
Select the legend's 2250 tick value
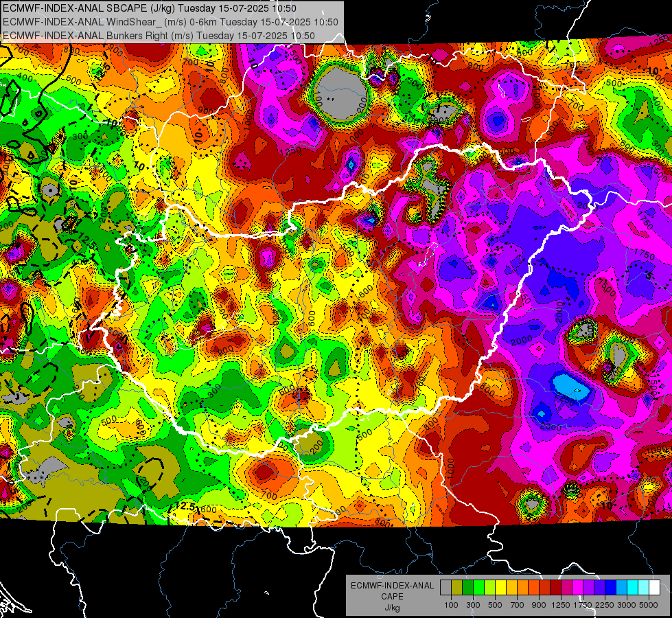[x=605, y=605]
